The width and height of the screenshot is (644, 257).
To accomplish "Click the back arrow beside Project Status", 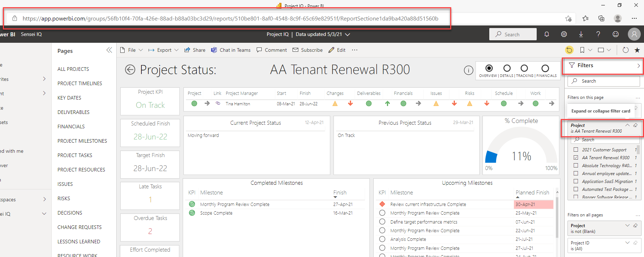I will point(130,70).
